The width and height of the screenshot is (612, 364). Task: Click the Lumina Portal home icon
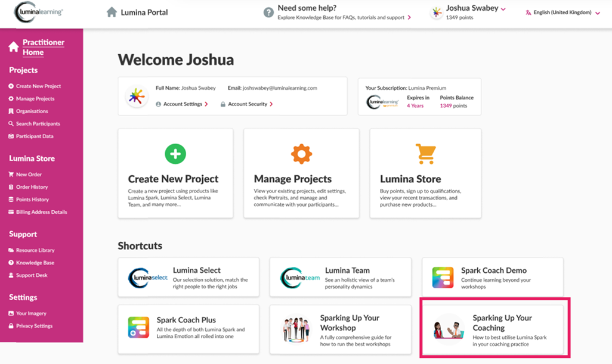112,12
